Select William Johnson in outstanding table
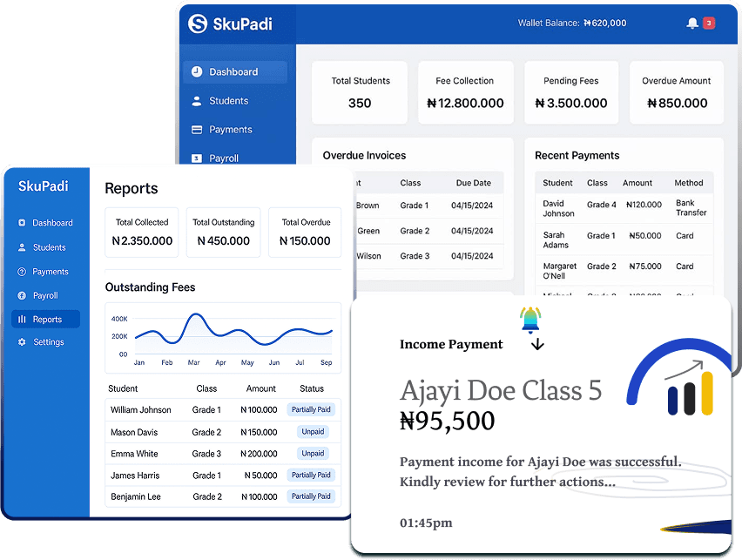Viewport: 742px width, 560px height. pos(140,410)
